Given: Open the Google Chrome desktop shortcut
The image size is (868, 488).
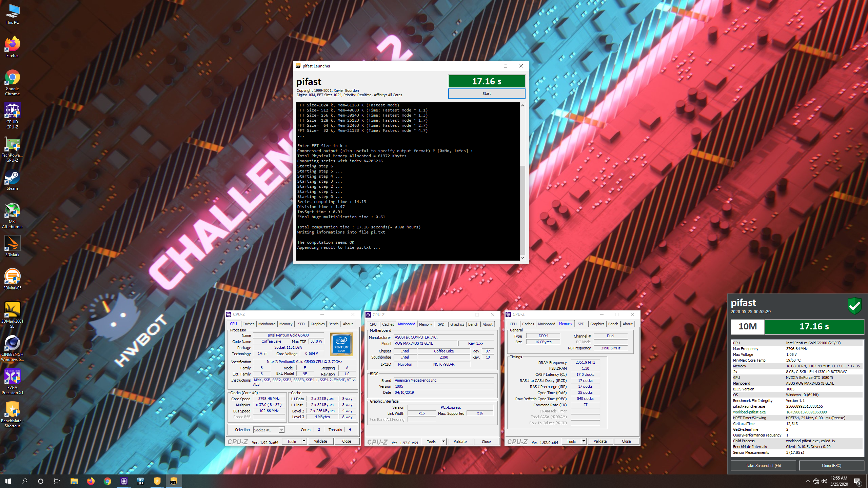Looking at the screenshot, I should click(12, 83).
